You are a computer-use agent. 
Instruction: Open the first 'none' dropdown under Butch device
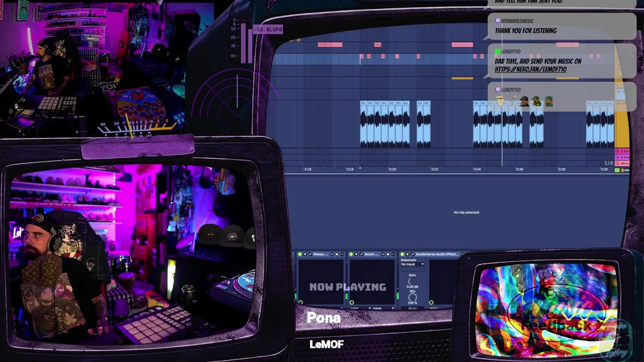360,308
